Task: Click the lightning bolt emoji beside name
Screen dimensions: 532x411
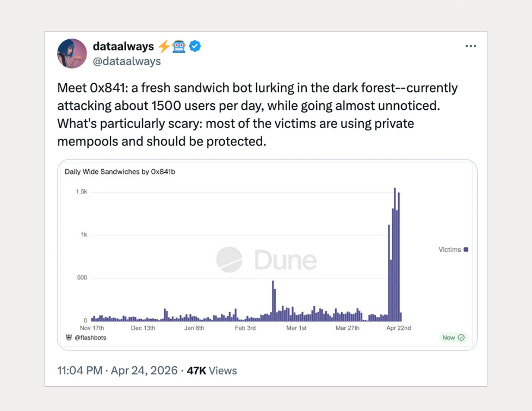Action: (x=164, y=46)
